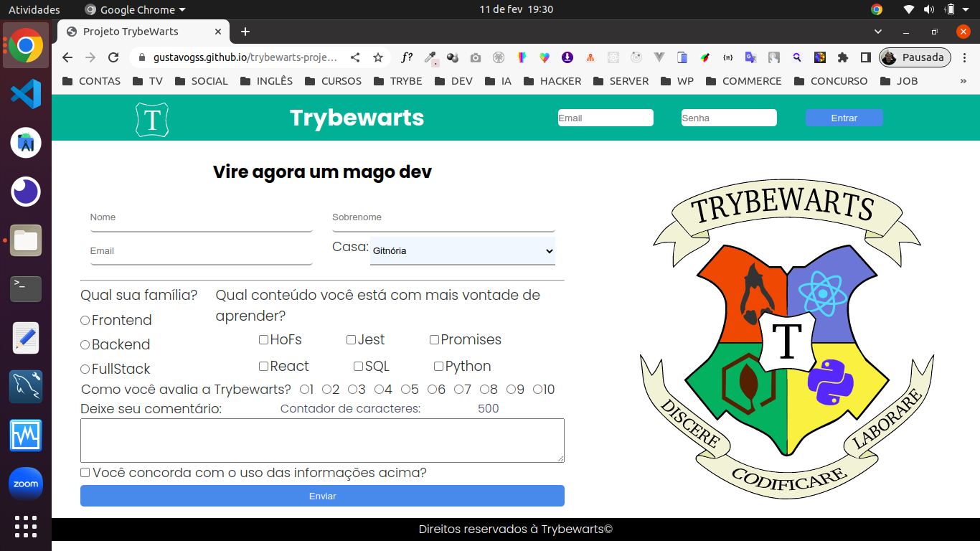This screenshot has height=551, width=980.
Task: Click the Trybewarts T logo in header
Action: (x=151, y=118)
